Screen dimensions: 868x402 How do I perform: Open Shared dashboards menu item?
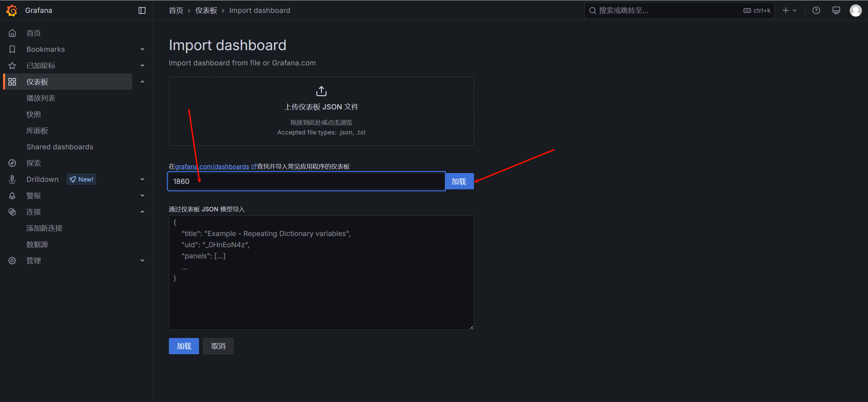(60, 147)
